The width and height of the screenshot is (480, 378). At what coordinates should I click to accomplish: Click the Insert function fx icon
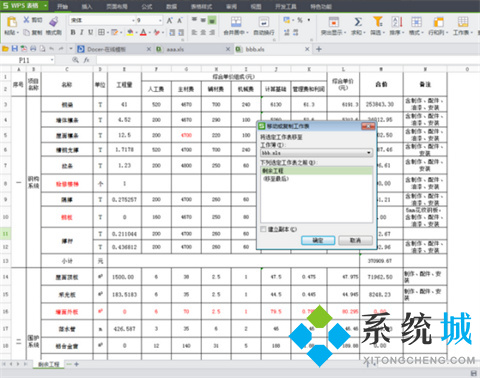pos(87,60)
